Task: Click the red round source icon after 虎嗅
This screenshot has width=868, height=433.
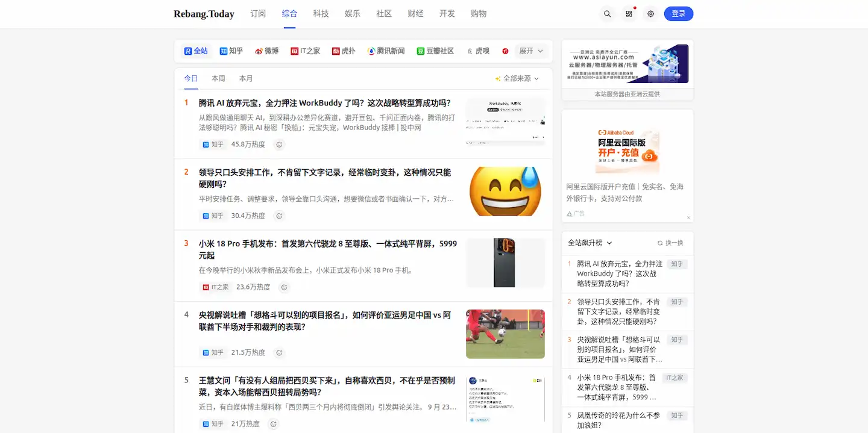Action: pos(505,51)
